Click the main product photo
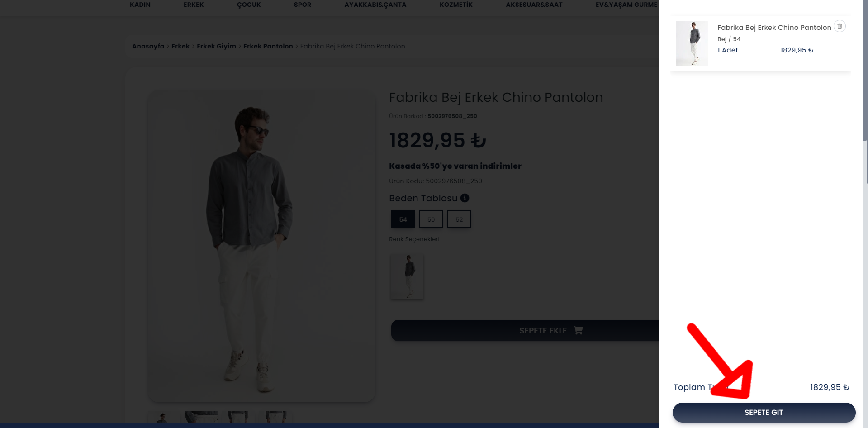 261,246
